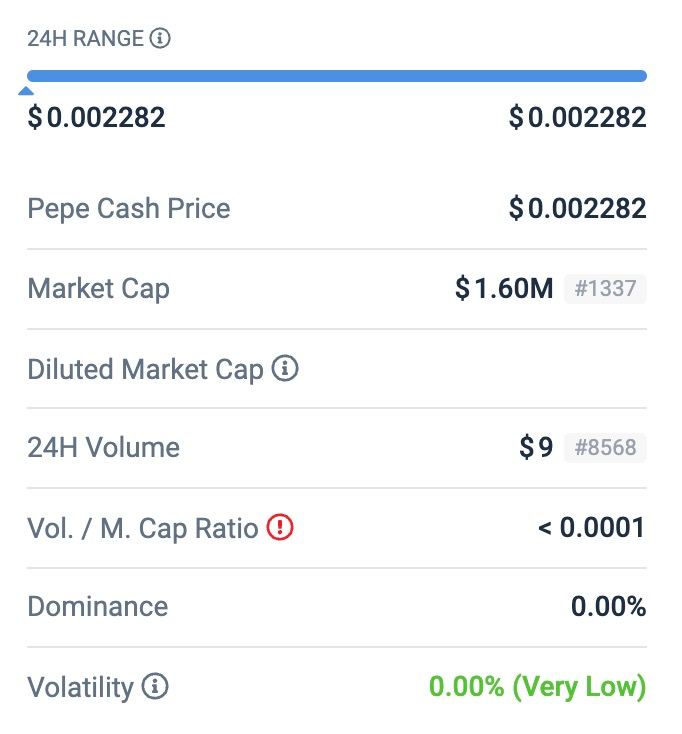Open the Volatility info icon
This screenshot has height=734, width=682.
point(155,686)
